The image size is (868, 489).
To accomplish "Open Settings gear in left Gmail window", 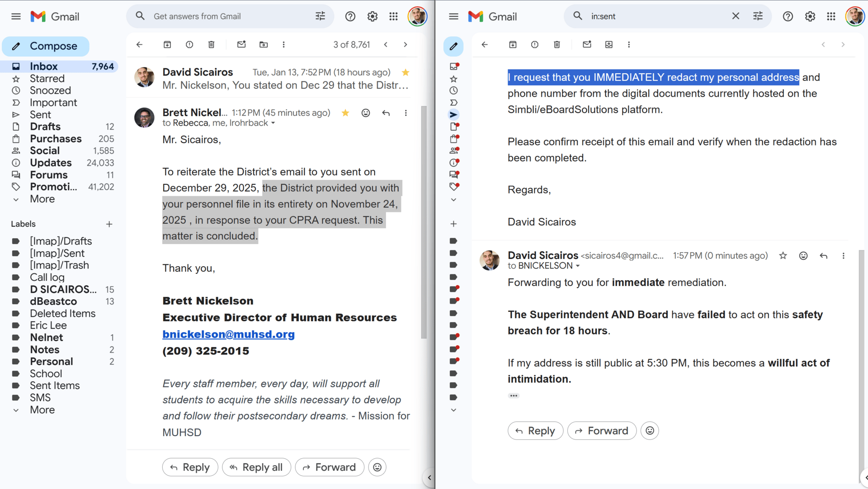I will click(x=372, y=16).
